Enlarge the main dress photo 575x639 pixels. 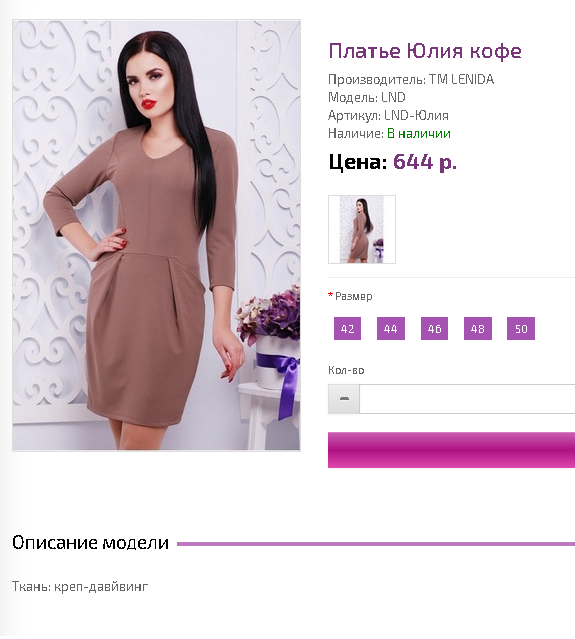(156, 235)
